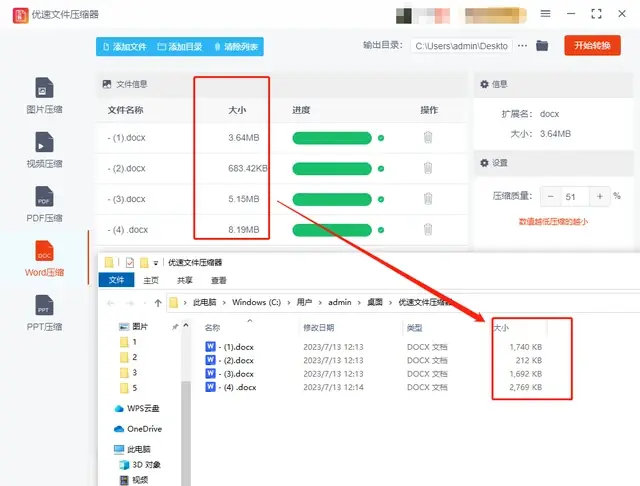Open the 查看 tab in File Explorer
Viewport: 640px width, 486px height.
tap(219, 280)
